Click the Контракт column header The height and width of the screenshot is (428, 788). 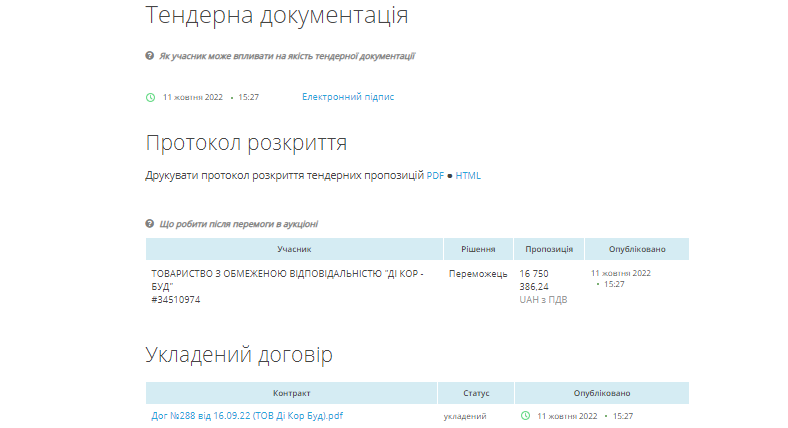click(291, 393)
